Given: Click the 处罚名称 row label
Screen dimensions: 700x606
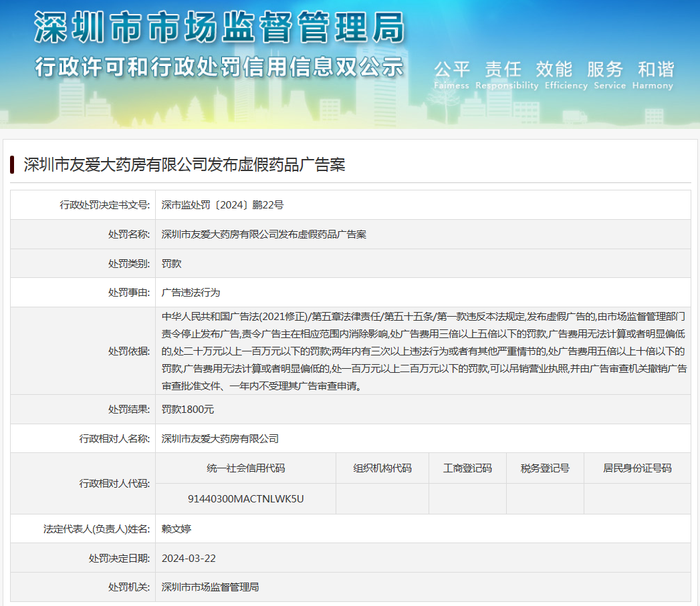Looking at the screenshot, I should tap(129, 235).
